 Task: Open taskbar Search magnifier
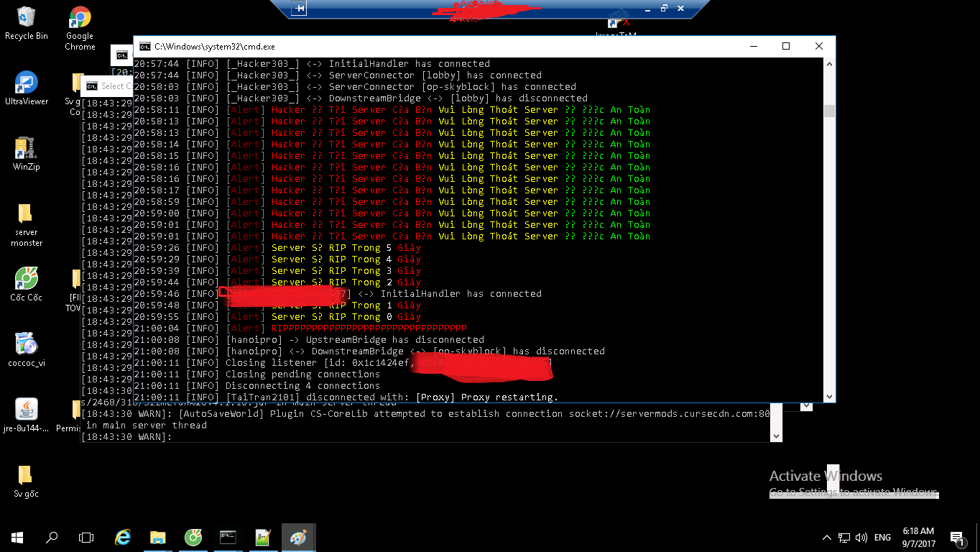coord(52,537)
